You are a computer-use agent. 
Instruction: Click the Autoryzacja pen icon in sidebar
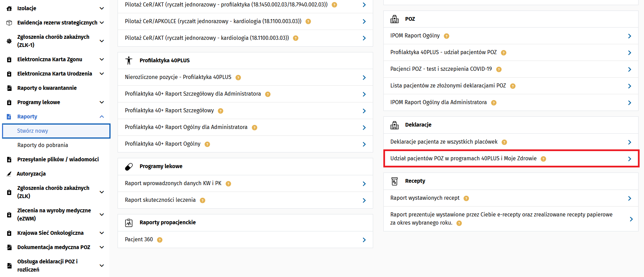9,174
